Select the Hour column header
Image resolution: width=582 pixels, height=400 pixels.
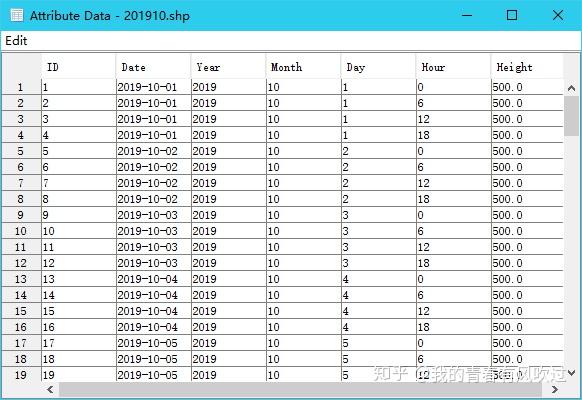click(x=454, y=67)
